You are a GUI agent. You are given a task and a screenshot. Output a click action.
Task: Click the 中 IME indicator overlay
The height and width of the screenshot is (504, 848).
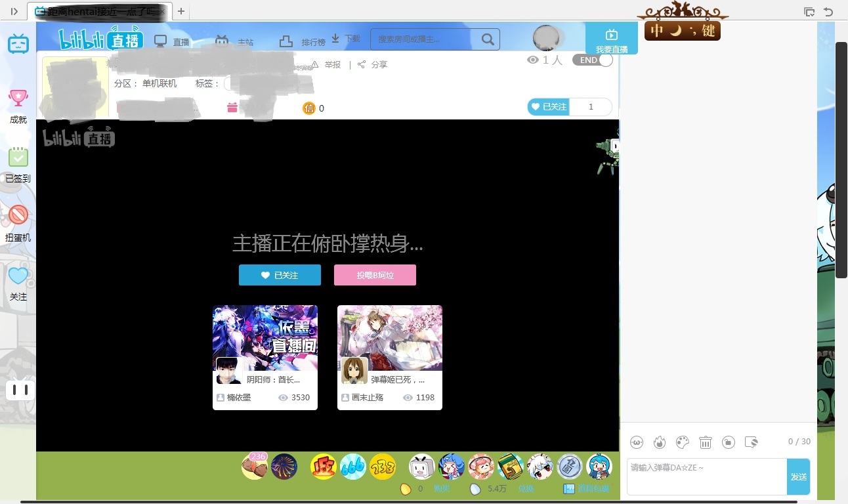tap(657, 31)
